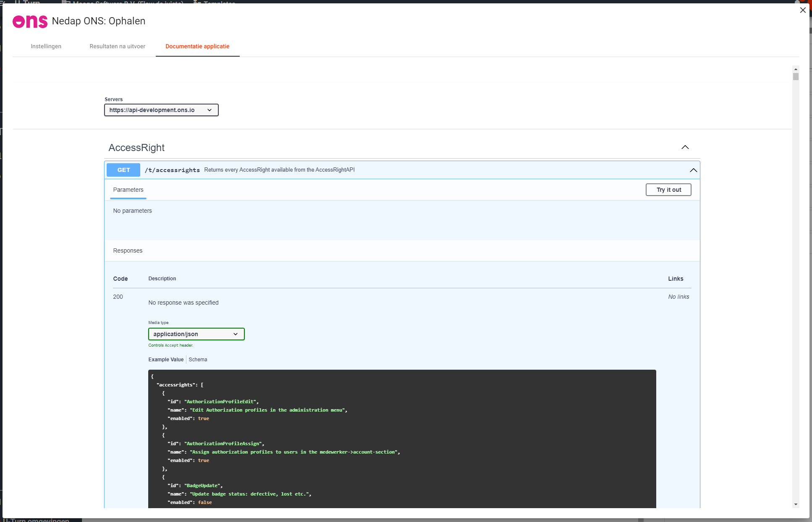812x522 pixels.
Task: Click scrollbar up arrow at top
Action: [796, 69]
